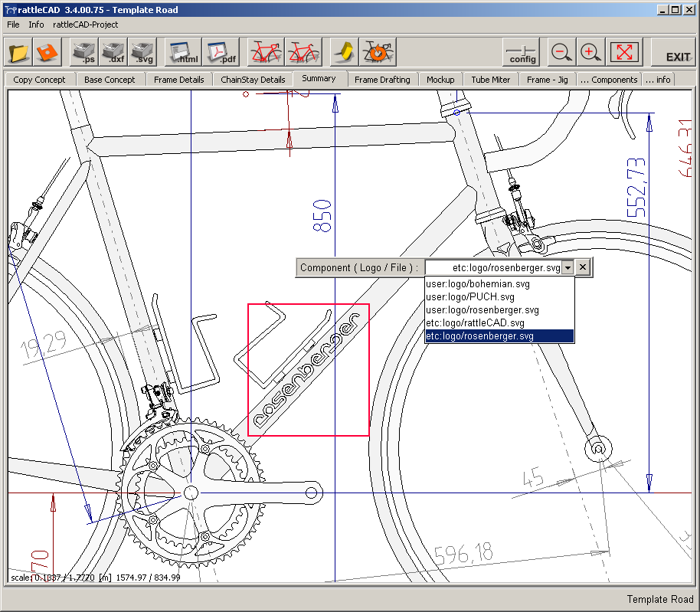
Task: Maximize the rattleCAD window
Action: (x=675, y=10)
